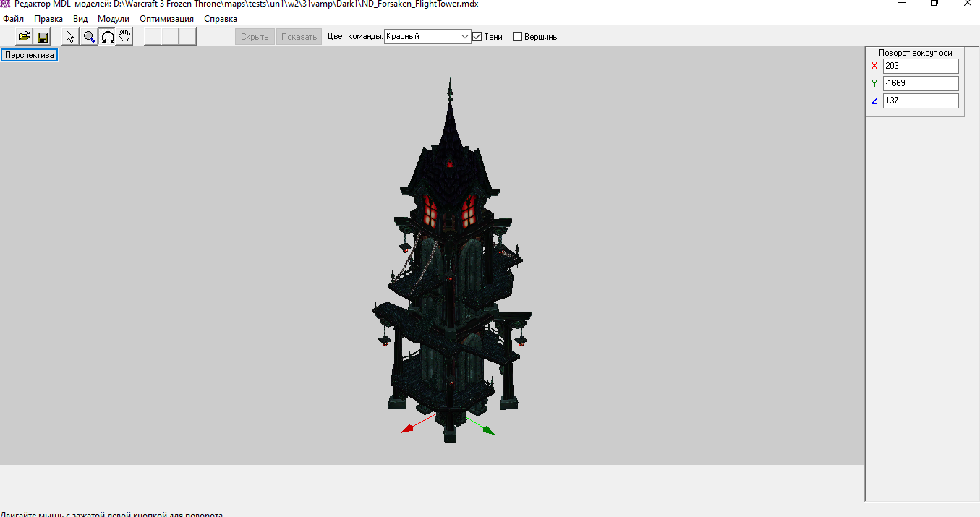Open the Правка menu
This screenshot has height=517, width=980.
[48, 19]
